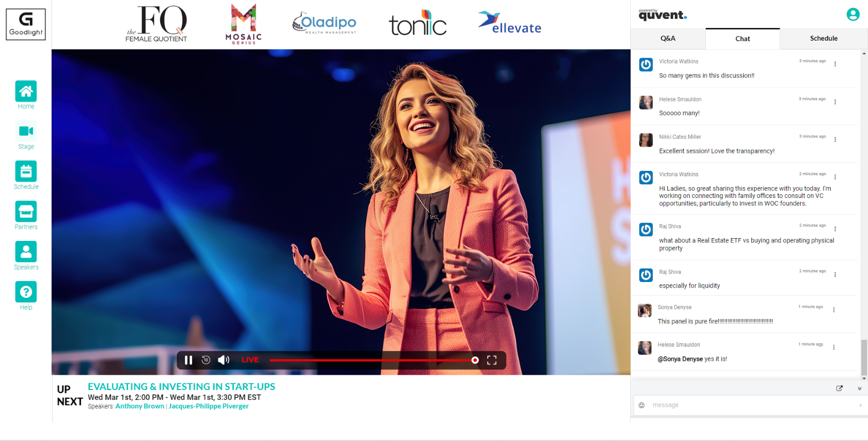Mute the video volume

point(224,360)
